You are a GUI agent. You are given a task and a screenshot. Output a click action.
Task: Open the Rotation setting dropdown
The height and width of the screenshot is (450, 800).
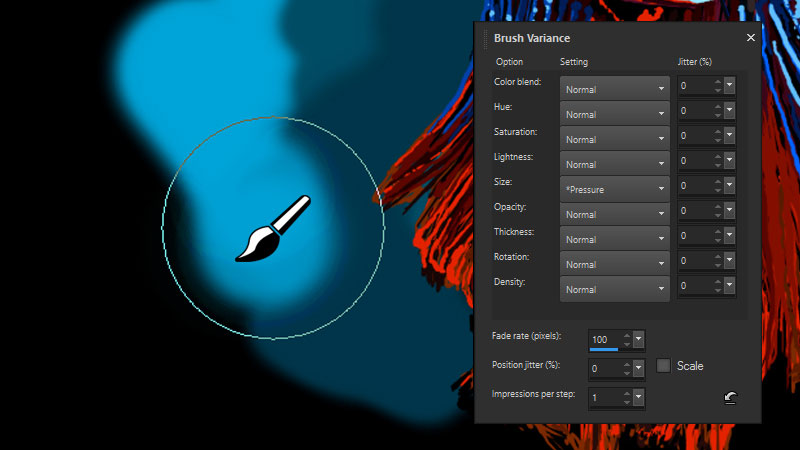coord(615,264)
